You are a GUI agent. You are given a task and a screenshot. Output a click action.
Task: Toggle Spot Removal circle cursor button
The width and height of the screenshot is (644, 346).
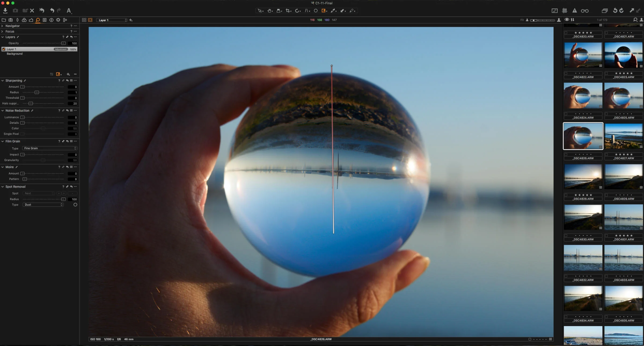click(x=75, y=205)
